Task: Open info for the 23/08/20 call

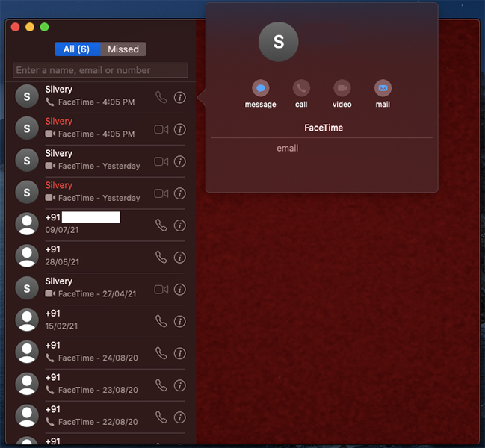Action: (179, 385)
